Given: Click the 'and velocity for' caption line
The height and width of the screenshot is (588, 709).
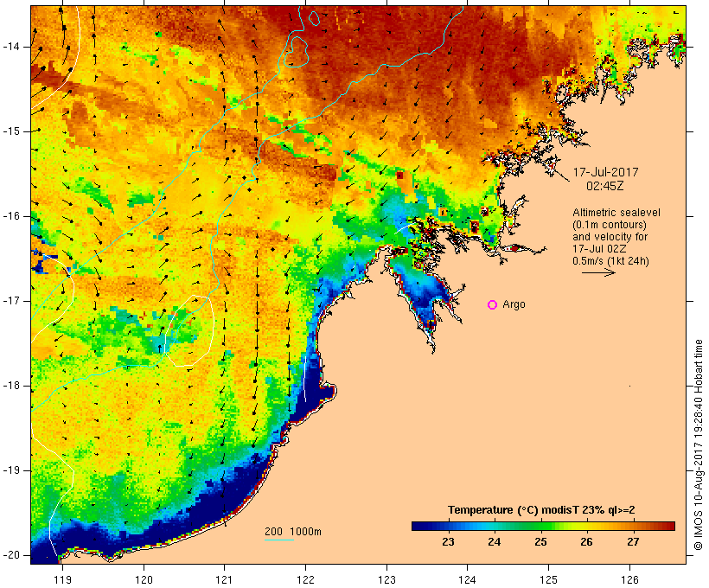Looking at the screenshot, I should [x=610, y=237].
